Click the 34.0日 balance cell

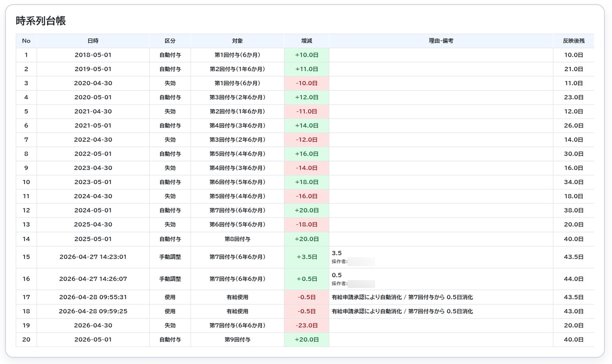[x=573, y=182]
